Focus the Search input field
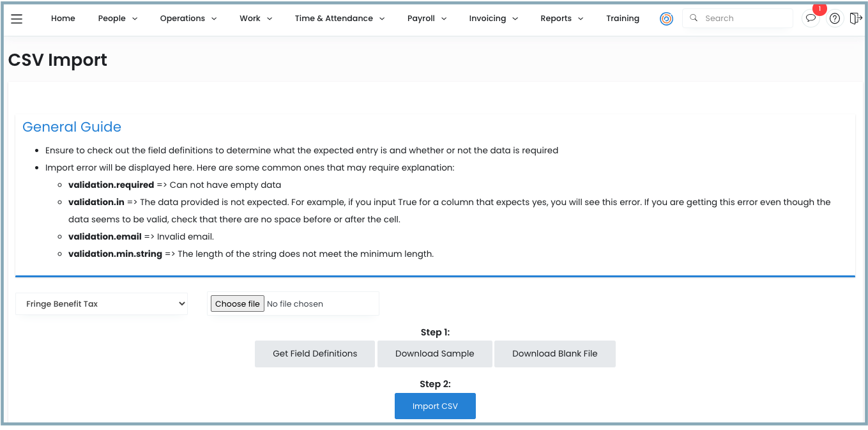868x430 pixels. point(744,19)
